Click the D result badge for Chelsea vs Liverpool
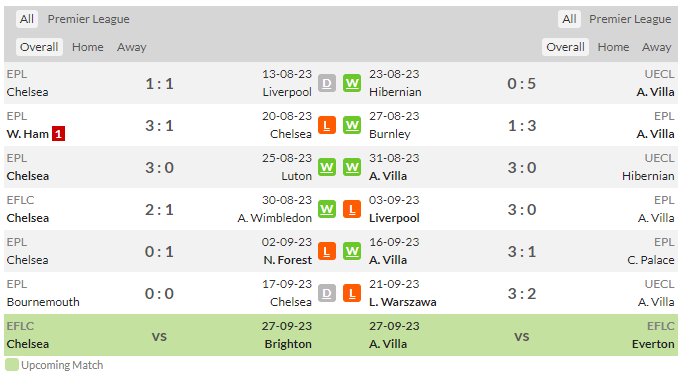 (x=327, y=83)
